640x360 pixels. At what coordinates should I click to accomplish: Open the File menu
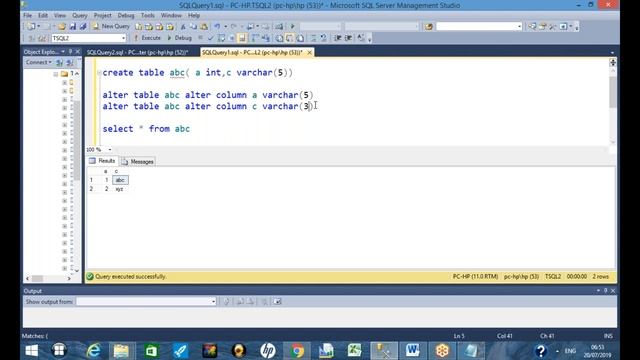tap(27, 16)
